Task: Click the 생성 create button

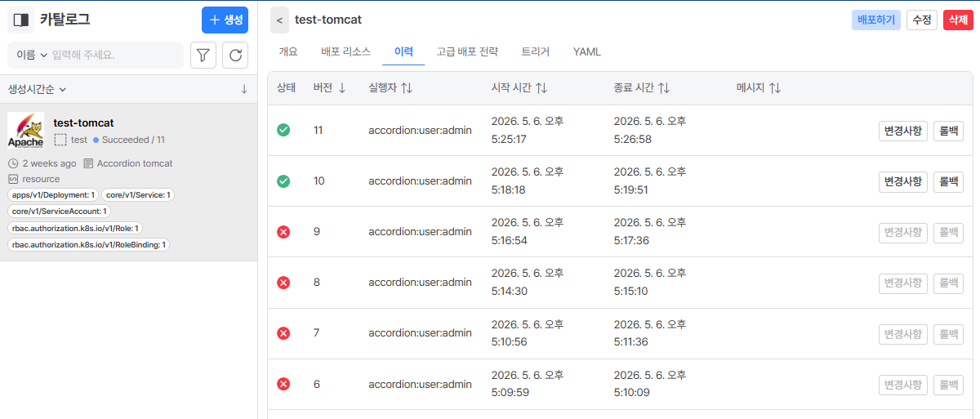Action: (225, 20)
